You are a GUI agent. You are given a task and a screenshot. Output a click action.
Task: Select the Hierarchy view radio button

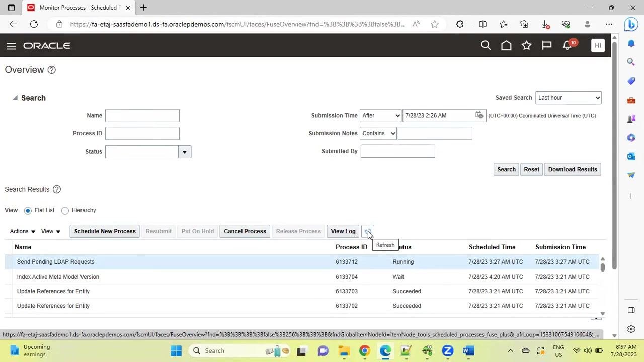[65, 211]
